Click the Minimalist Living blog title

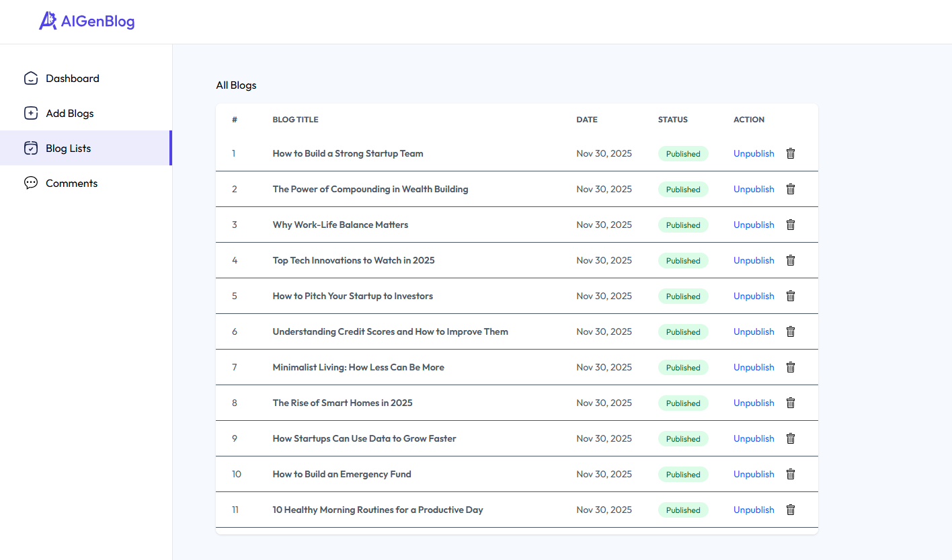click(358, 368)
